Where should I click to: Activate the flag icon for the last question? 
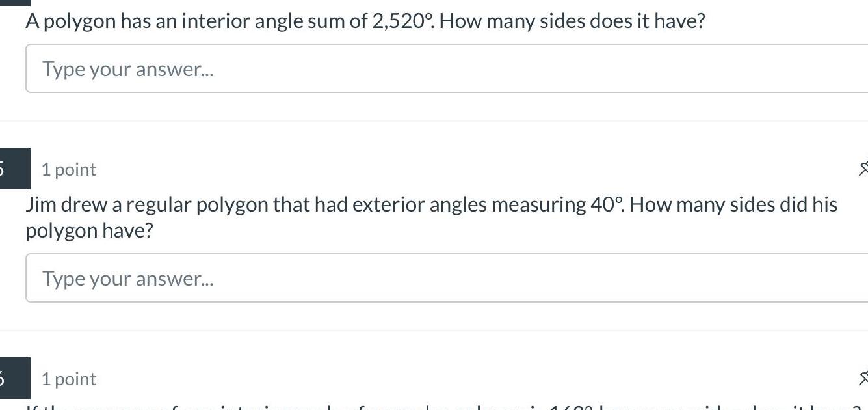tap(863, 377)
